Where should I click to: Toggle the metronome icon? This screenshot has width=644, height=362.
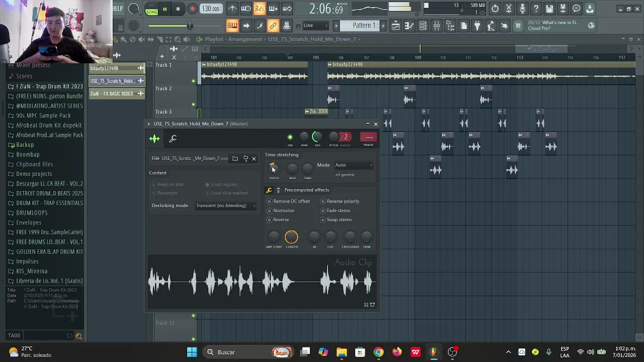point(232,9)
